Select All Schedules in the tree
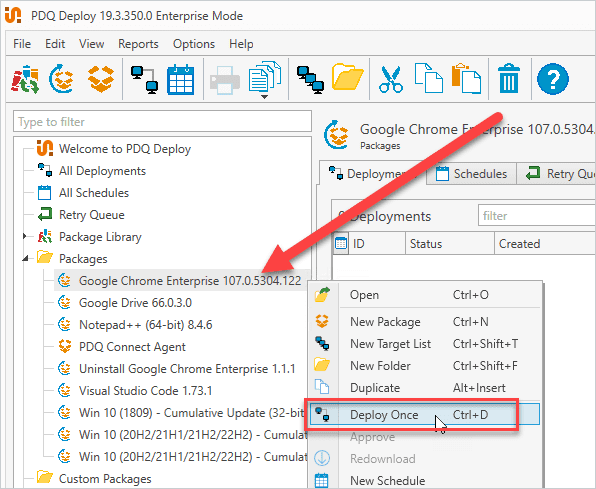 point(94,193)
